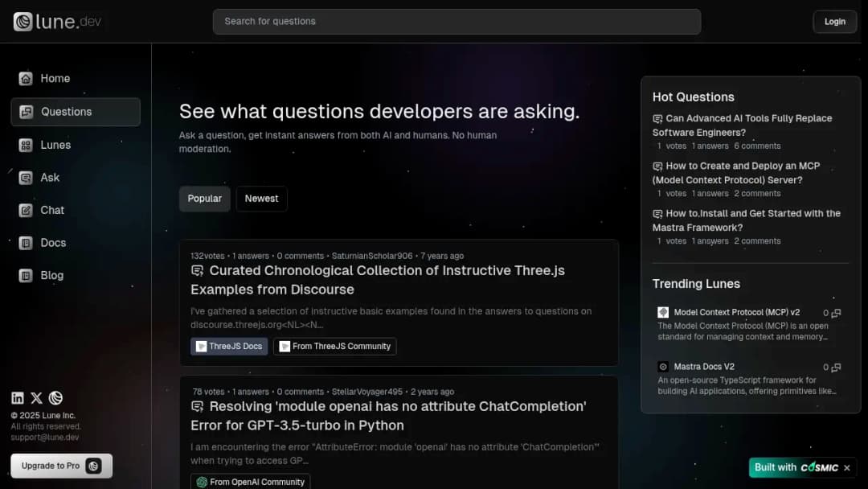868x489 pixels.
Task: Switch to the Newest tab
Action: pos(261,199)
